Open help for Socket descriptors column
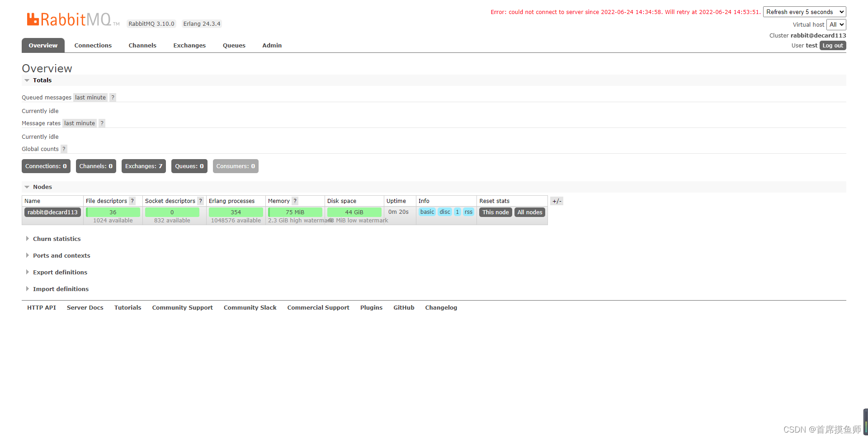Image resolution: width=868 pixels, height=438 pixels. 201,201
